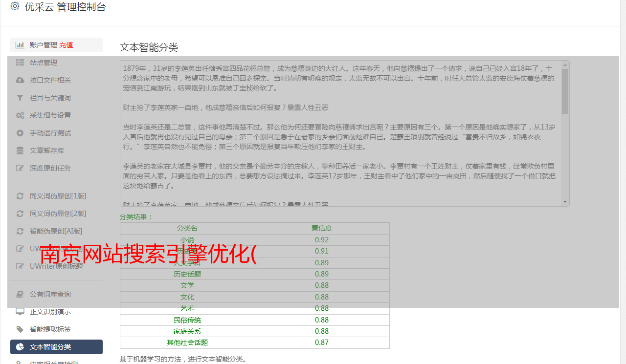Click the refresh icon for 同义词伪原创[2版]
626x364 pixels.
pyautogui.click(x=20, y=214)
